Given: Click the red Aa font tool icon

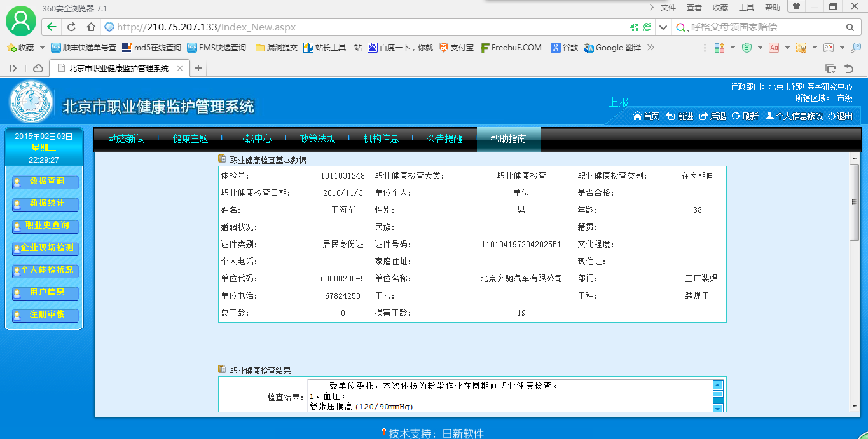Looking at the screenshot, I should 774,48.
